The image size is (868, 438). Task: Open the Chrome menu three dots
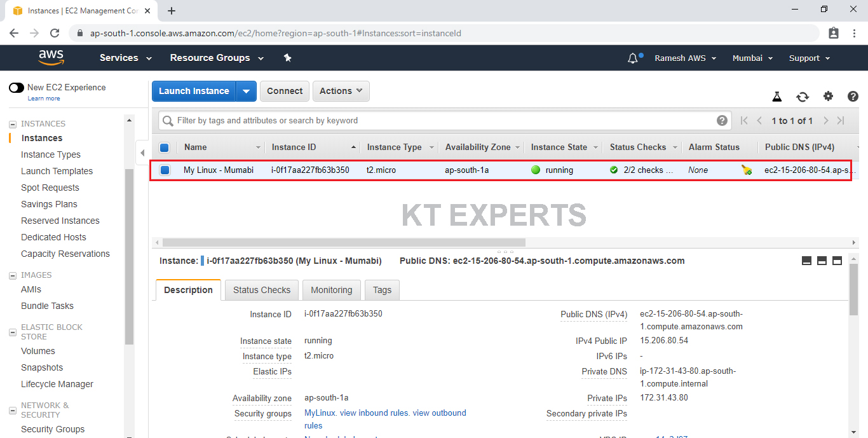(x=853, y=33)
